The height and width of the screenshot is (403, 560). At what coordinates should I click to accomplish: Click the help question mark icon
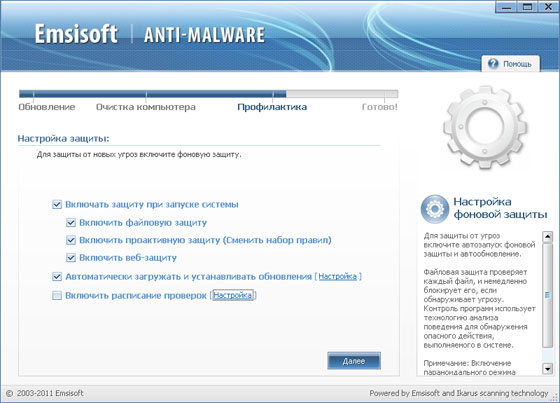point(493,64)
